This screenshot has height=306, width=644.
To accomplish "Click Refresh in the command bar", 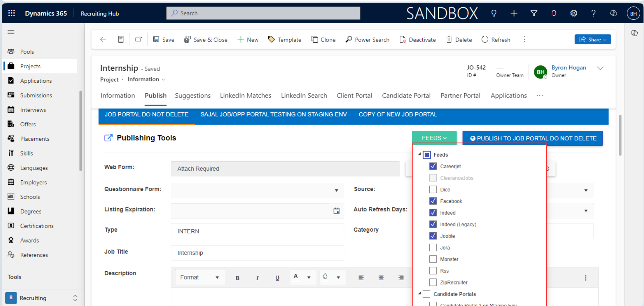I will point(496,40).
